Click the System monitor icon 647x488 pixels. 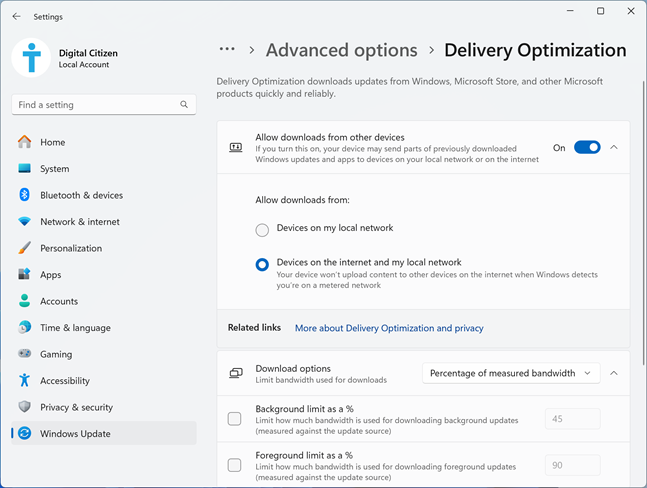coord(25,168)
